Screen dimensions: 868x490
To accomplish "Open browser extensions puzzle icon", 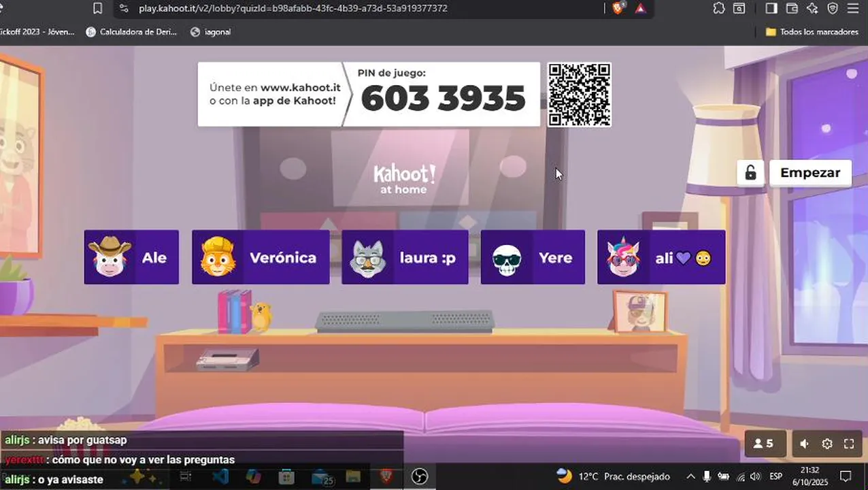I will (x=719, y=8).
